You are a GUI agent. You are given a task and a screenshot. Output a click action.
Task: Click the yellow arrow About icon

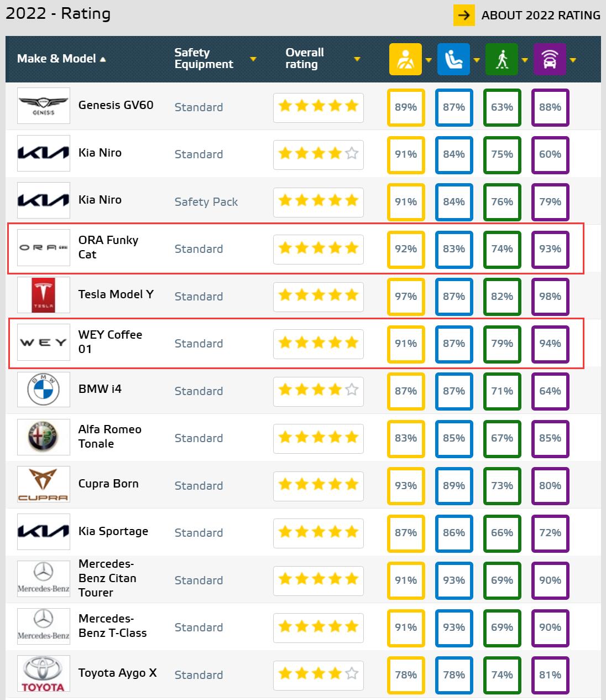coord(464,15)
